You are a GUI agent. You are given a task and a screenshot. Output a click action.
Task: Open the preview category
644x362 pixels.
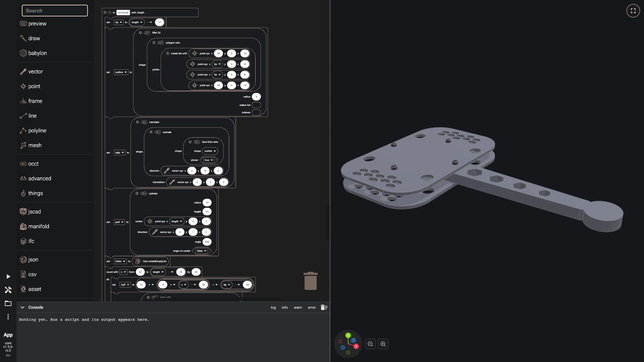[33, 23]
